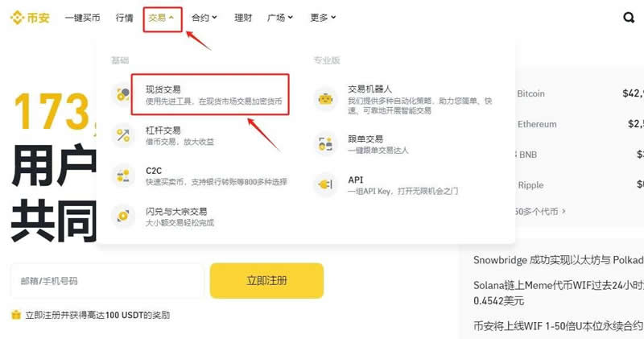Open the API plug icon
Image resolution: width=644 pixels, height=339 pixels.
point(325,184)
